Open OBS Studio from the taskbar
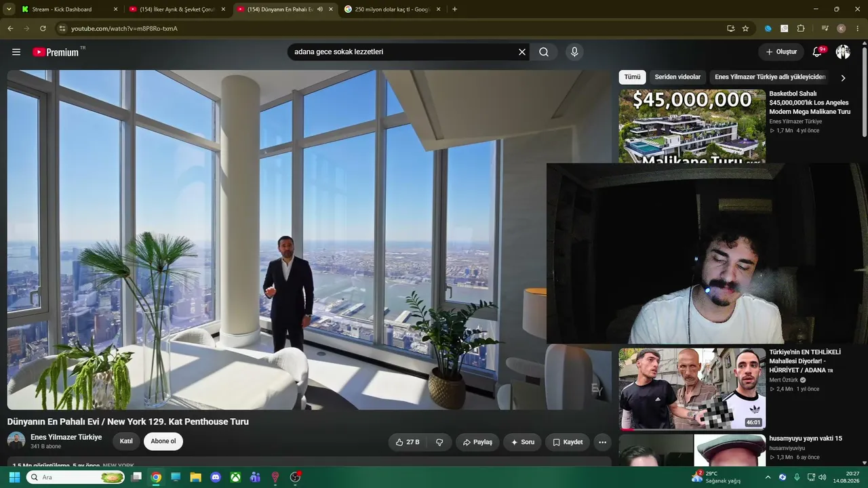Screen dimensions: 868x488 [x=295, y=477]
